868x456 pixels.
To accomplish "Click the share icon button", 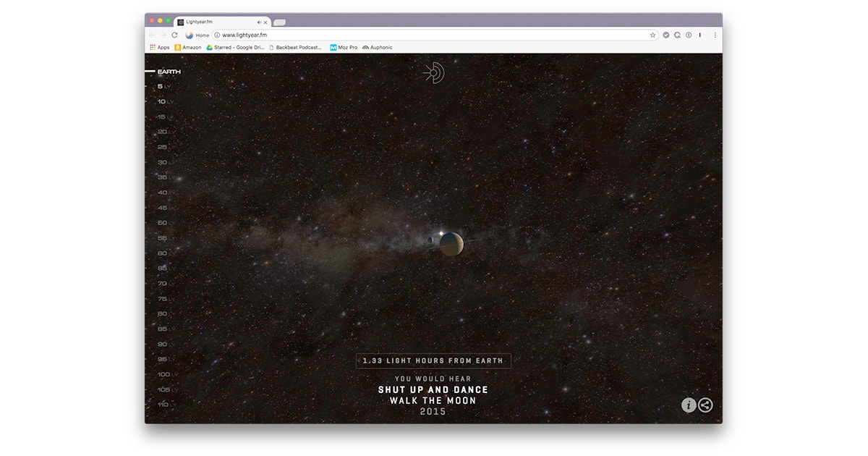I will tap(705, 405).
